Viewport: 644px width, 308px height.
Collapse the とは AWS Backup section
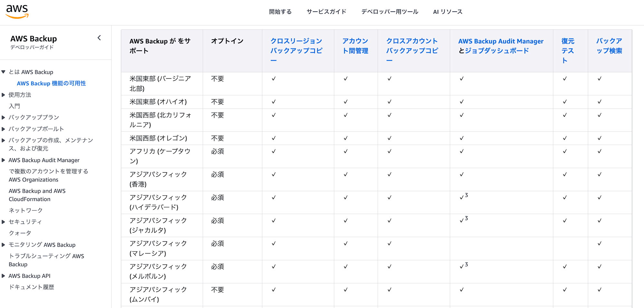3,72
